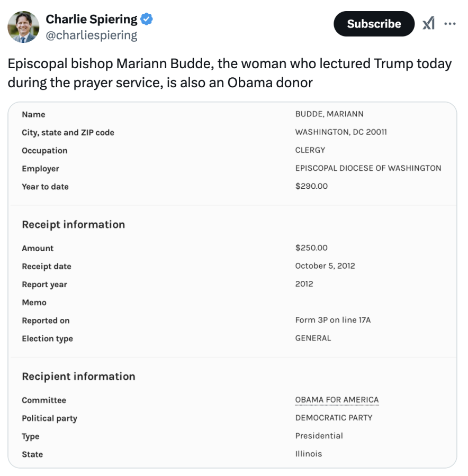Select the Recipient information heading
This screenshot has height=476, width=468.
(x=78, y=376)
